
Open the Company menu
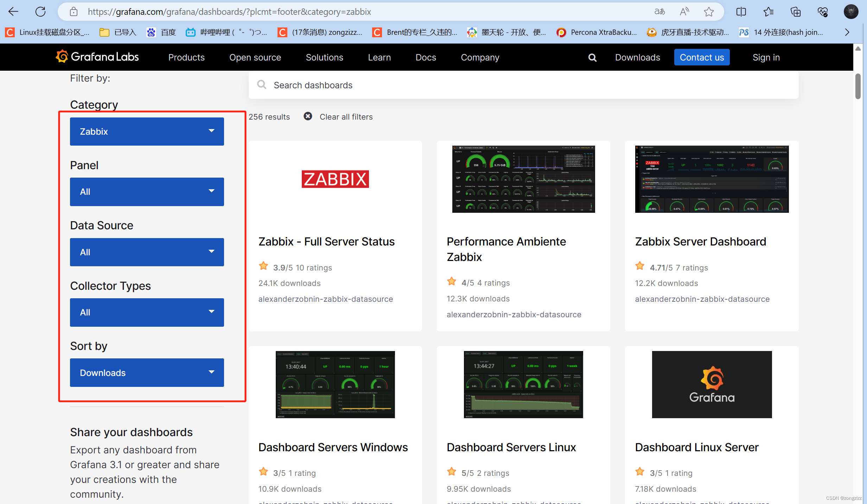pos(480,57)
